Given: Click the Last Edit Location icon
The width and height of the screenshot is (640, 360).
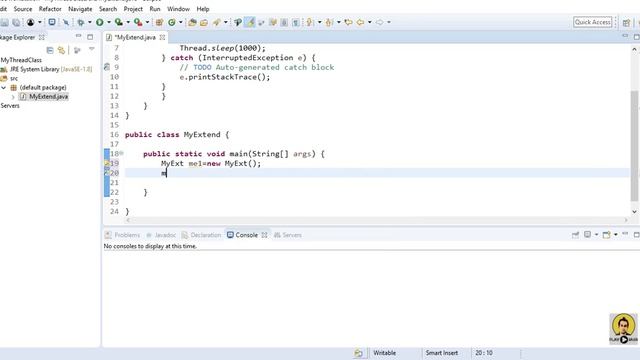Looking at the screenshot, I should tap(348, 22).
